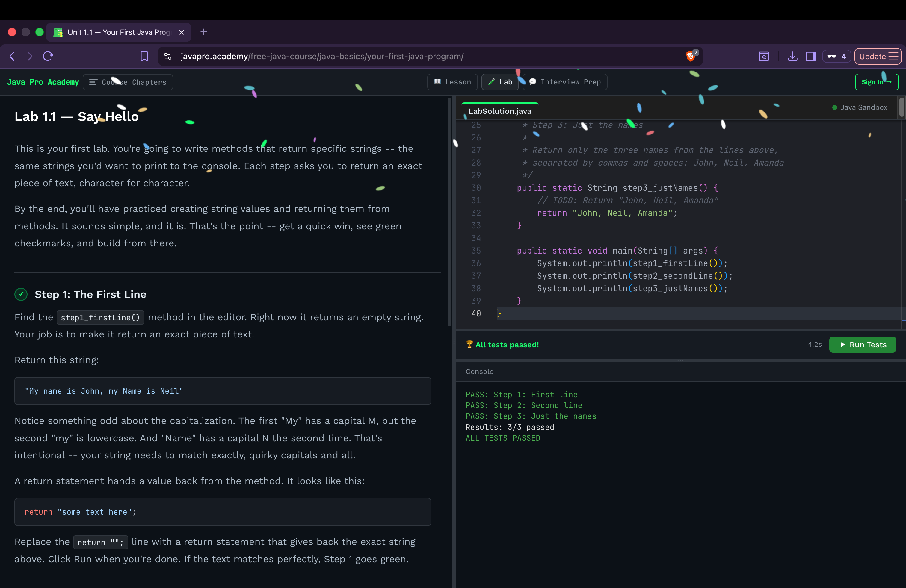
Task: Click the println step3_justNames code line
Action: pos(632,288)
